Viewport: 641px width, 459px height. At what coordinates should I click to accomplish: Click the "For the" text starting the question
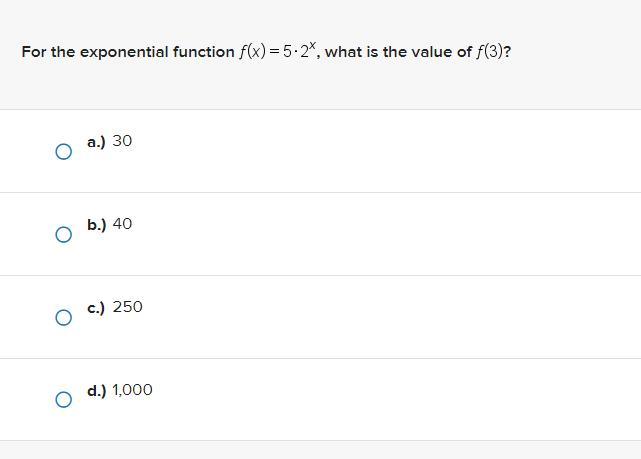coord(48,52)
